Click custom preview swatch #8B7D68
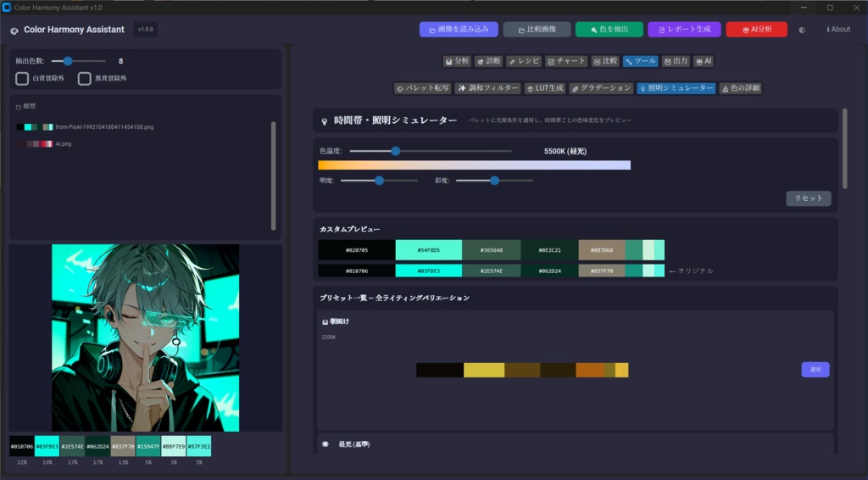Image resolution: width=868 pixels, height=480 pixels. point(602,250)
